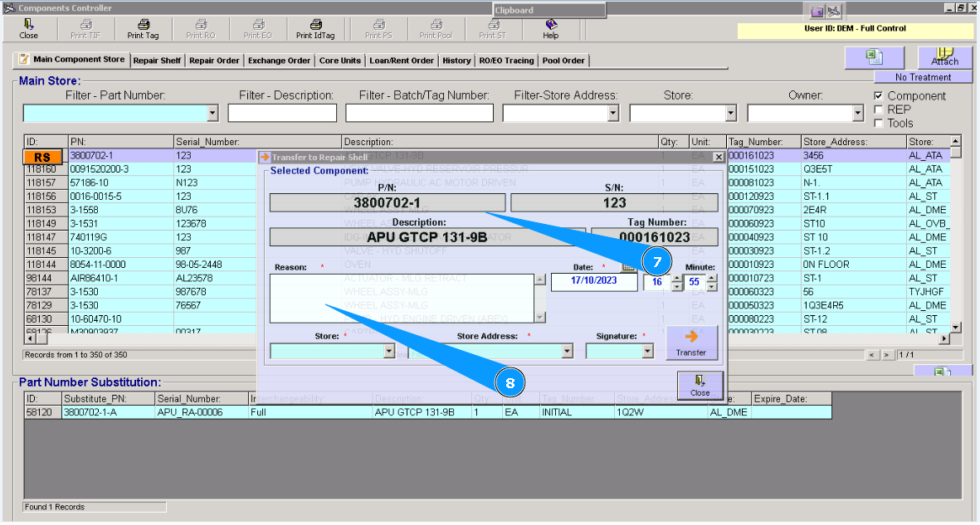
Task: Open the Pool Order tab
Action: point(563,61)
